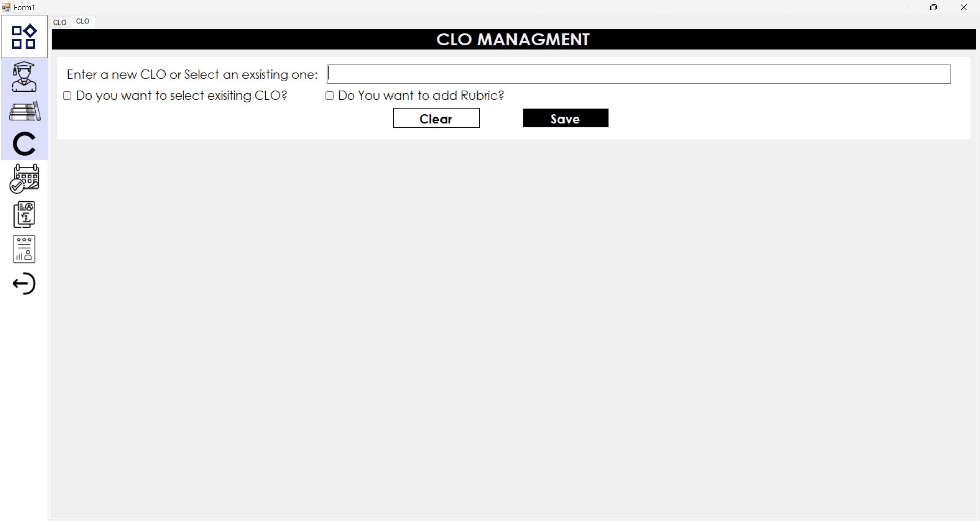Click inside the CLO entry text field
Screen dimensions: 980x521
(638, 74)
